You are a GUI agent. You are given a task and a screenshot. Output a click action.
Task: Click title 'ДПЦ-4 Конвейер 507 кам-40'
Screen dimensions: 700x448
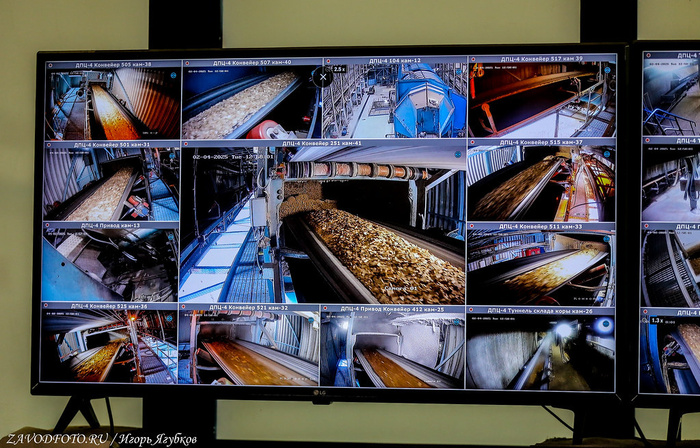click(252, 63)
